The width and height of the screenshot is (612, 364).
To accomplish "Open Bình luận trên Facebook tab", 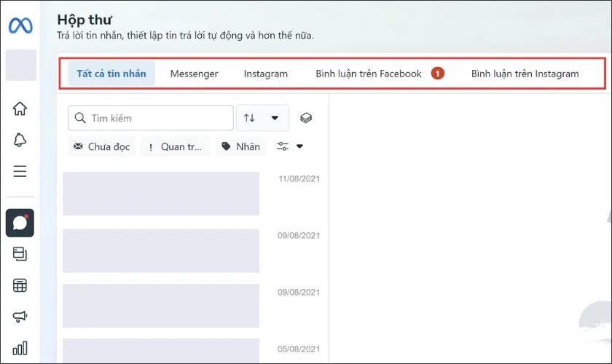I will [x=369, y=74].
